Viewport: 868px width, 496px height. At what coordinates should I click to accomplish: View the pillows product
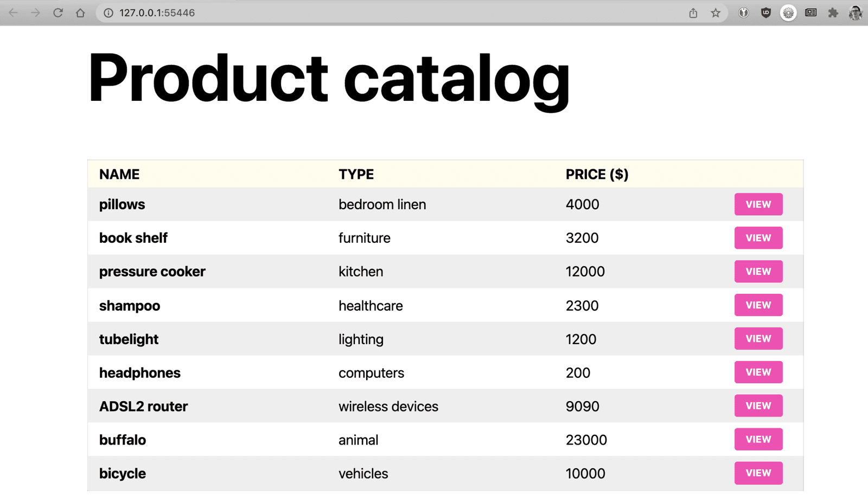[758, 204]
